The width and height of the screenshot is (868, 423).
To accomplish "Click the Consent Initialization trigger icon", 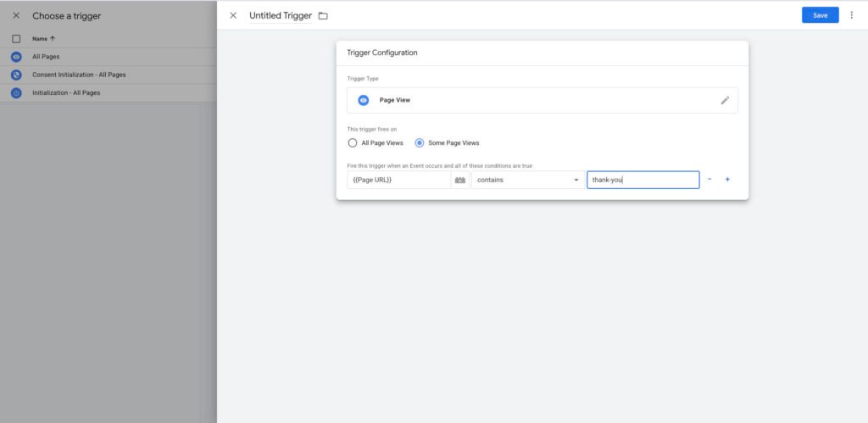I will click(16, 75).
